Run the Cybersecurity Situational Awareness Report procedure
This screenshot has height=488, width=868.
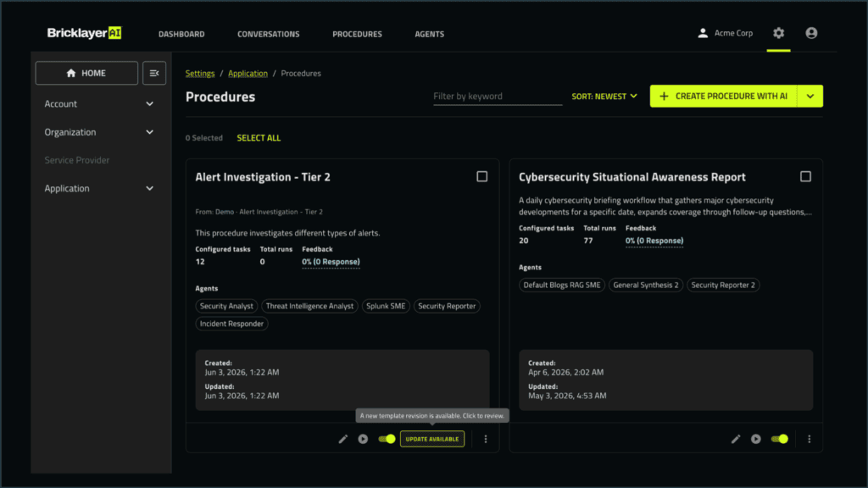[755, 439]
